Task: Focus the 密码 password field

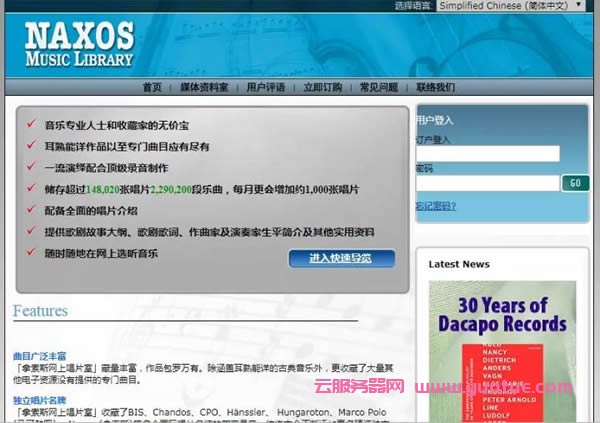Action: [x=487, y=183]
